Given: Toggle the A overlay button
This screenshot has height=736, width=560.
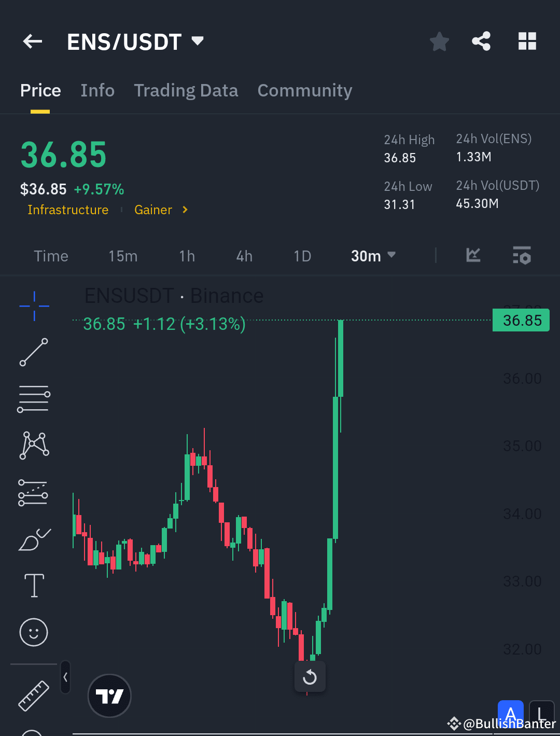Looking at the screenshot, I should 511,714.
